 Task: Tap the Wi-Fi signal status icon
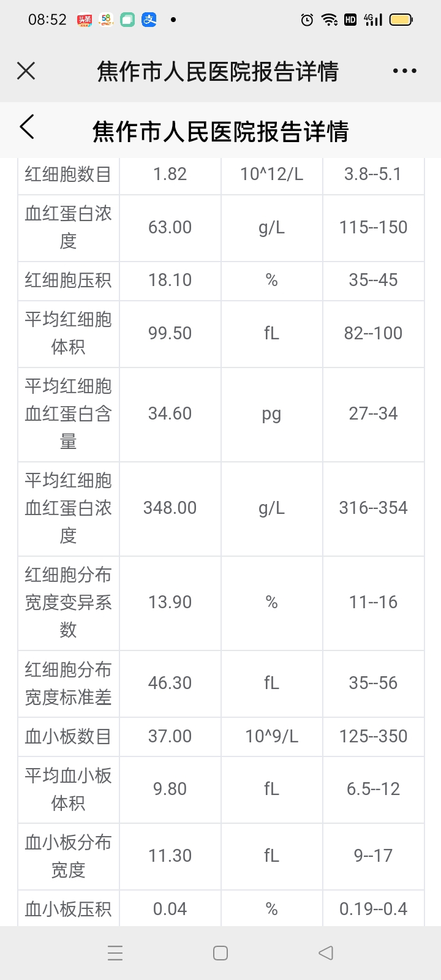coord(330,20)
